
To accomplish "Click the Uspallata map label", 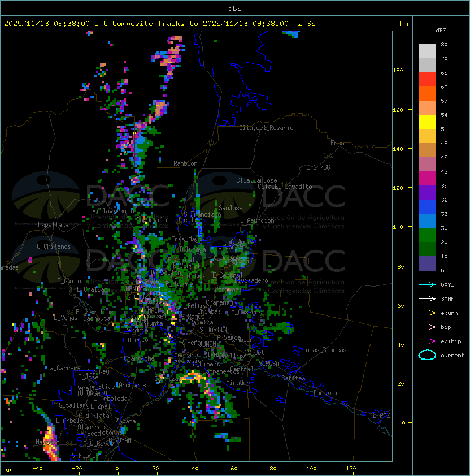I will tap(54, 225).
